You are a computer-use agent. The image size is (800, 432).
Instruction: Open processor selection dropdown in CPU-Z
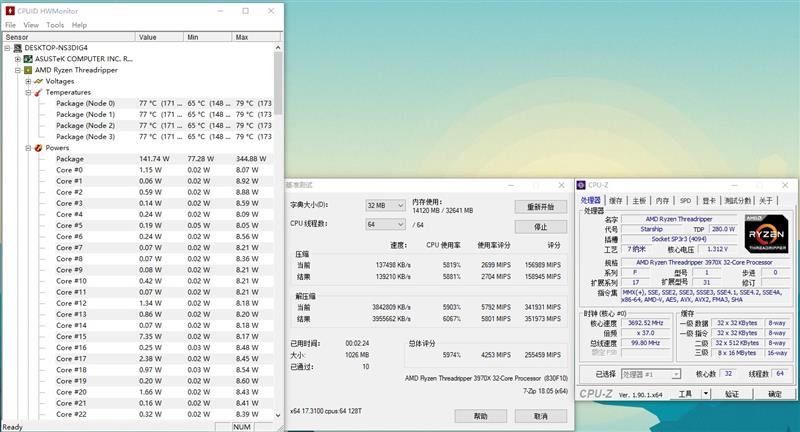point(651,374)
